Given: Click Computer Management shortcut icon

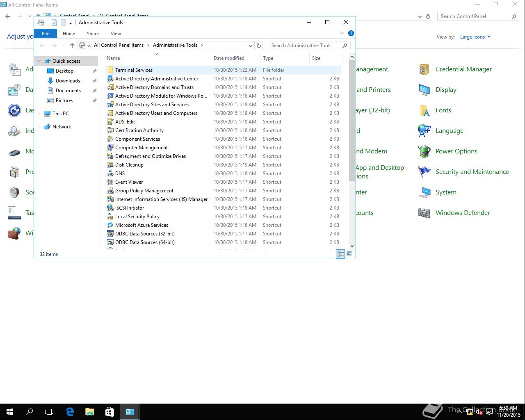Looking at the screenshot, I should pyautogui.click(x=110, y=148).
